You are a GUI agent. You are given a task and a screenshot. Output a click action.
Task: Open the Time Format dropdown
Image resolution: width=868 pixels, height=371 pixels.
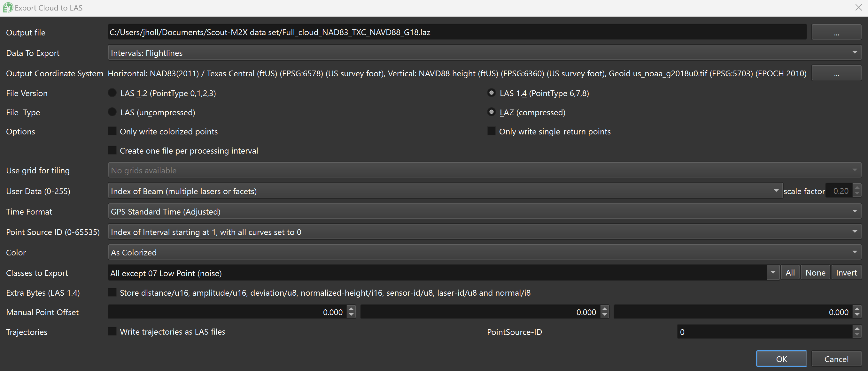854,211
